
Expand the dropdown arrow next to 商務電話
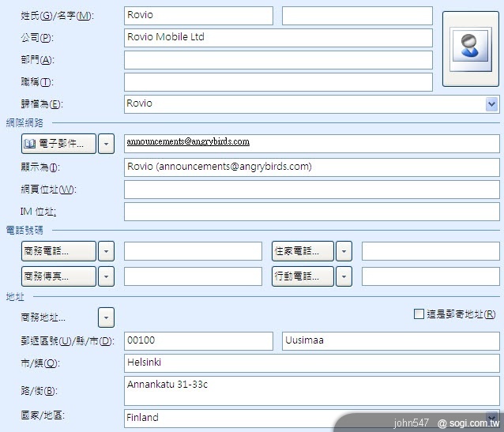point(107,251)
